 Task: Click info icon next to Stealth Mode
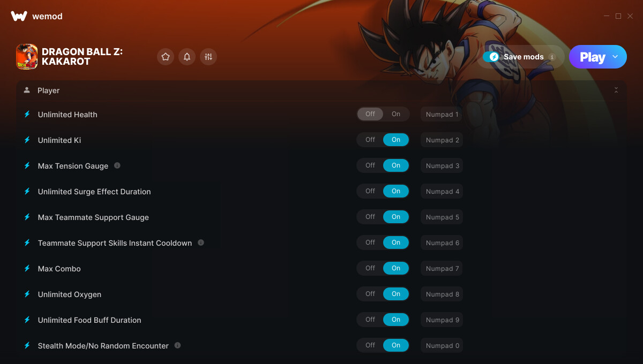click(177, 345)
